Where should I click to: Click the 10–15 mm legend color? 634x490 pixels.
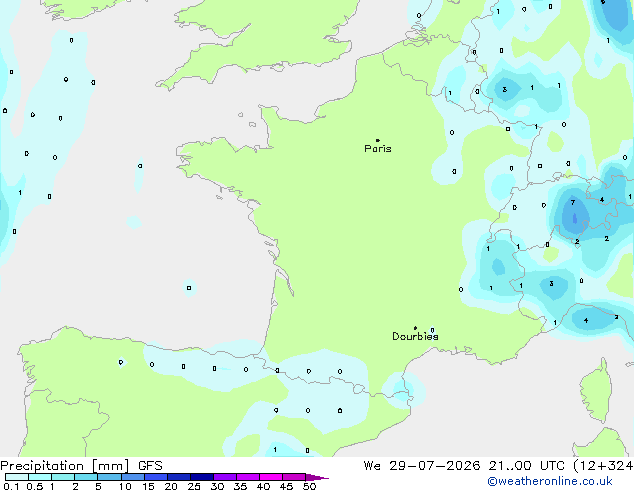coord(132,477)
